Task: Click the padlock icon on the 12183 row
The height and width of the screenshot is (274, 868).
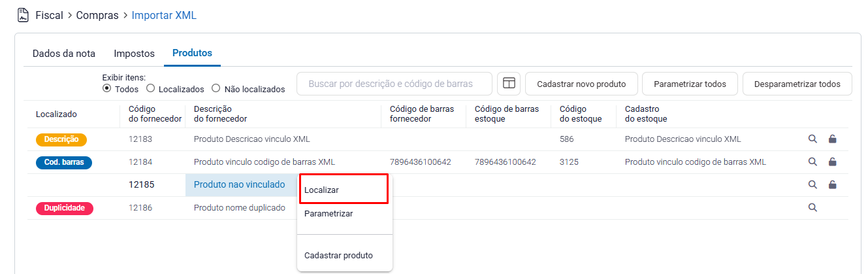Action: coord(832,139)
